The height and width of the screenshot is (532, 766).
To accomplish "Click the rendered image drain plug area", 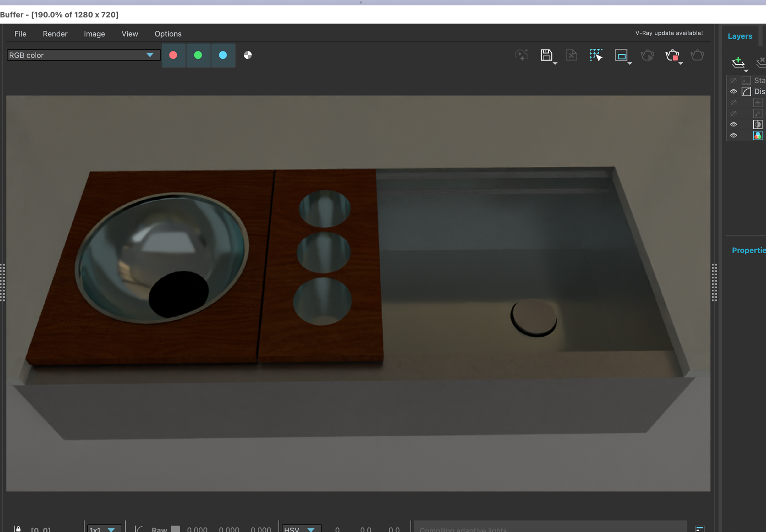I will click(x=534, y=317).
